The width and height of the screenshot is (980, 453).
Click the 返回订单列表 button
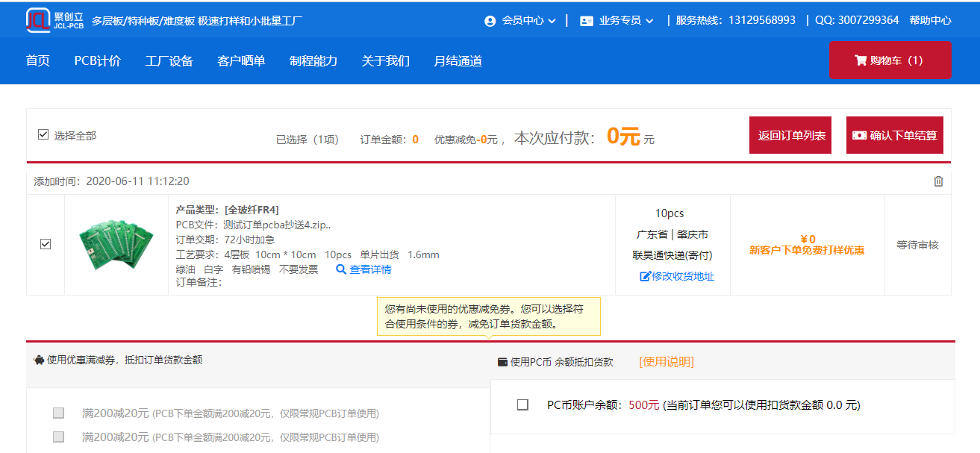[790, 135]
